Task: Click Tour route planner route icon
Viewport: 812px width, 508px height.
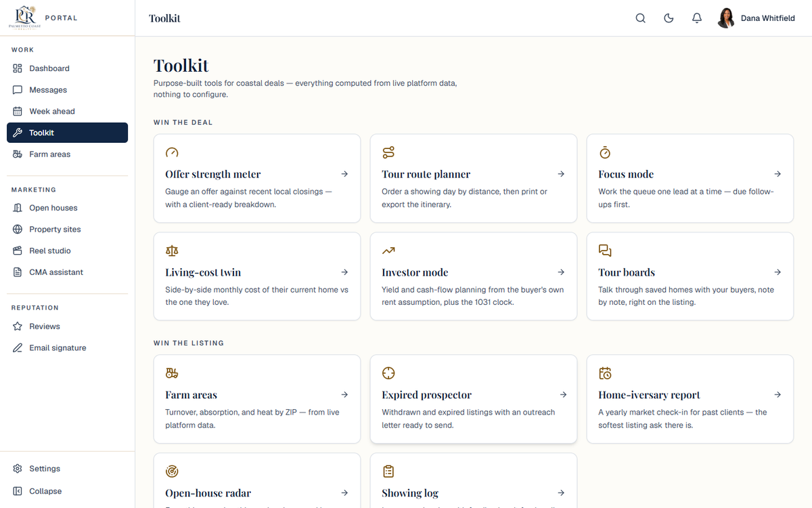Action: pos(388,152)
